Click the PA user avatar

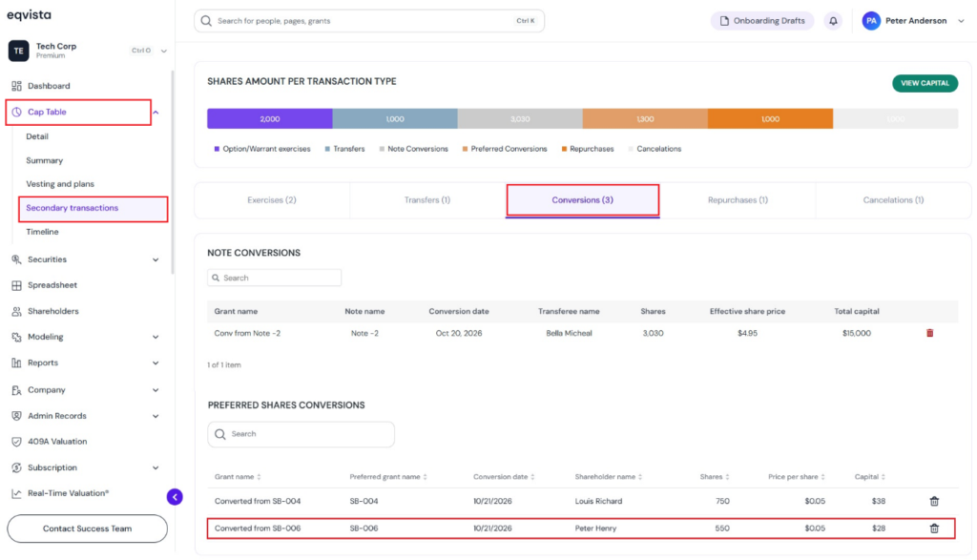tap(871, 21)
